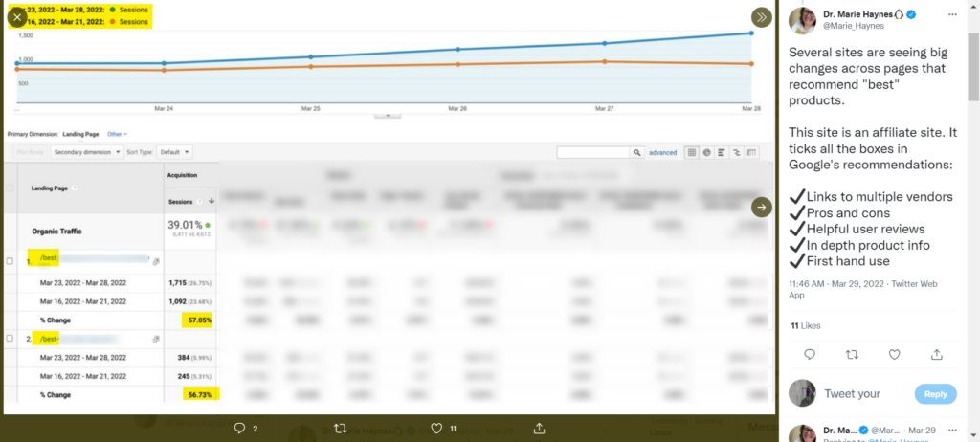
Task: Open more options on the Mar 29 reply tweet
Action: [952, 431]
